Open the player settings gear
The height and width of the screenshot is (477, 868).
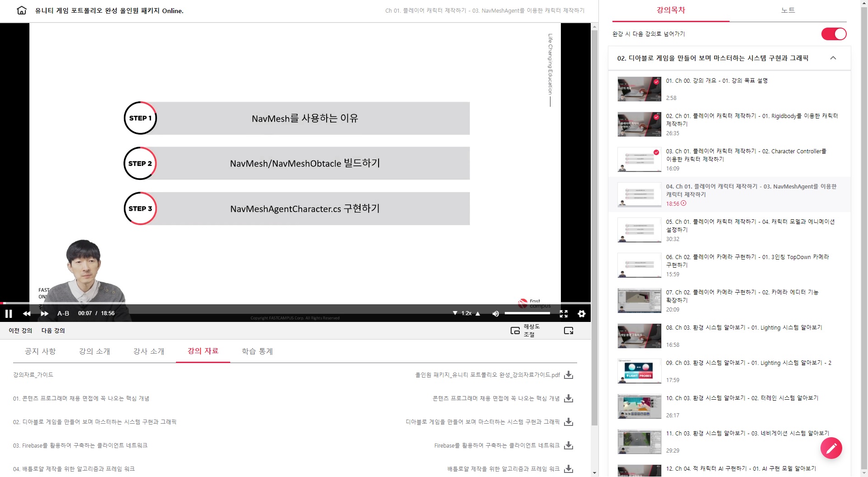[582, 313]
